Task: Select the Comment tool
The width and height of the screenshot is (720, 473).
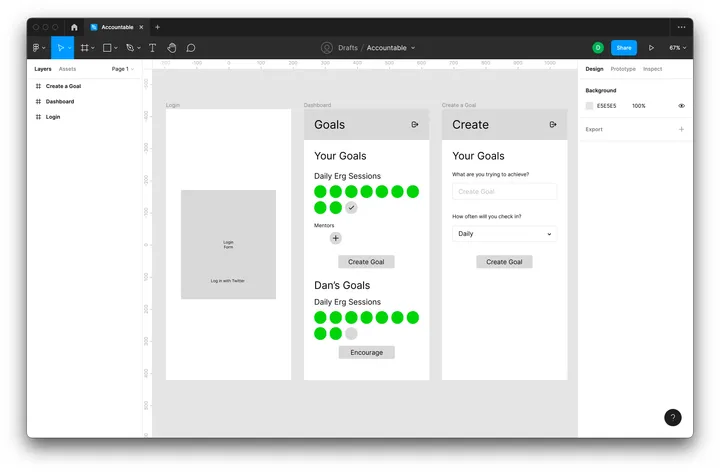Action: [x=191, y=48]
